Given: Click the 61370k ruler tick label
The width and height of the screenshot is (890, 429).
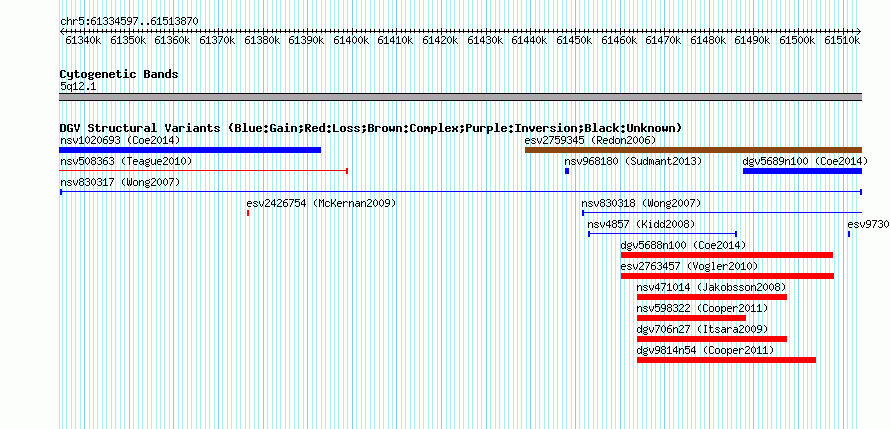Looking at the screenshot, I should [217, 40].
